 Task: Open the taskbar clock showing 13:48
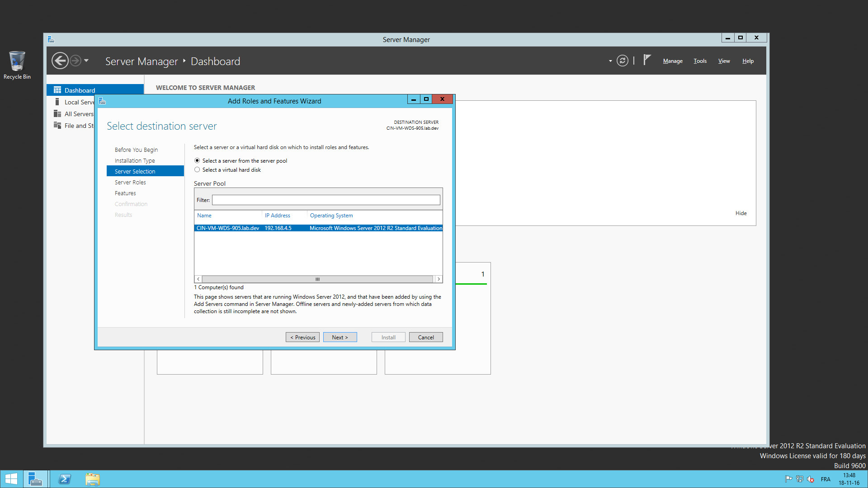pos(849,479)
